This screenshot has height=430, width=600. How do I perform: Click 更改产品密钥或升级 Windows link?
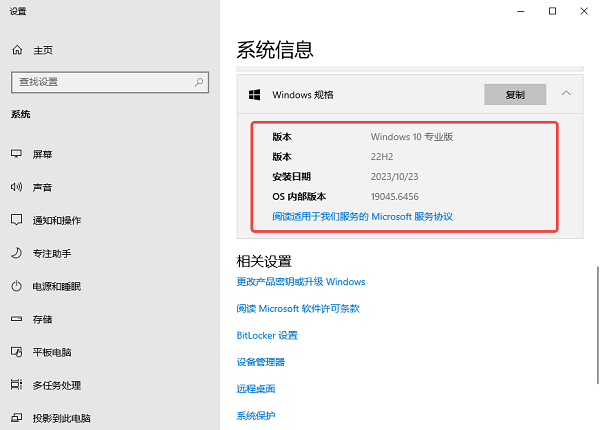coord(301,282)
